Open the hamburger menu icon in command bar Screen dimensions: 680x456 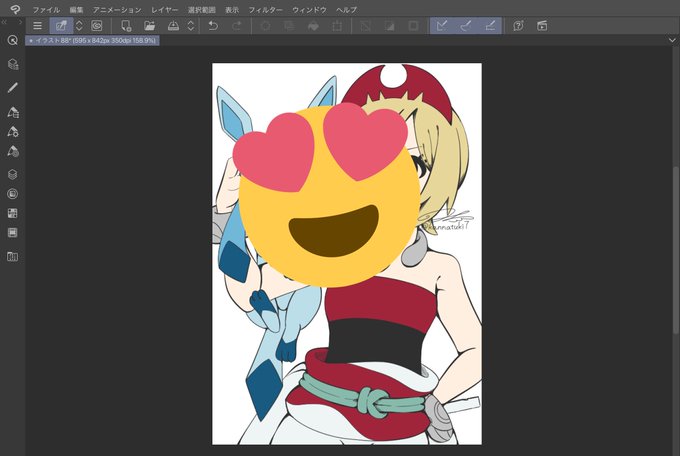38,26
